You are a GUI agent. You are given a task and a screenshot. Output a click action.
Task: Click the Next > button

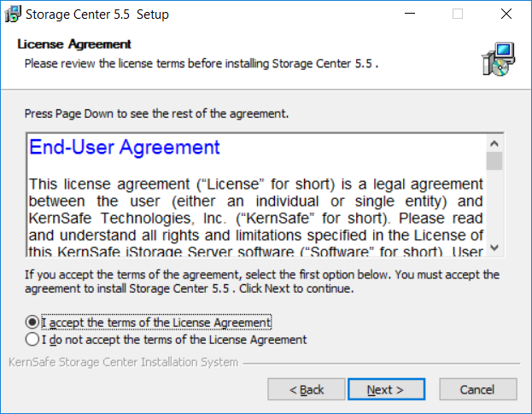pyautogui.click(x=386, y=389)
